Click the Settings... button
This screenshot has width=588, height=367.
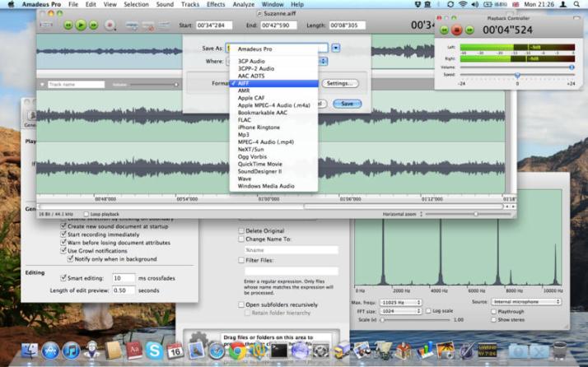click(340, 83)
